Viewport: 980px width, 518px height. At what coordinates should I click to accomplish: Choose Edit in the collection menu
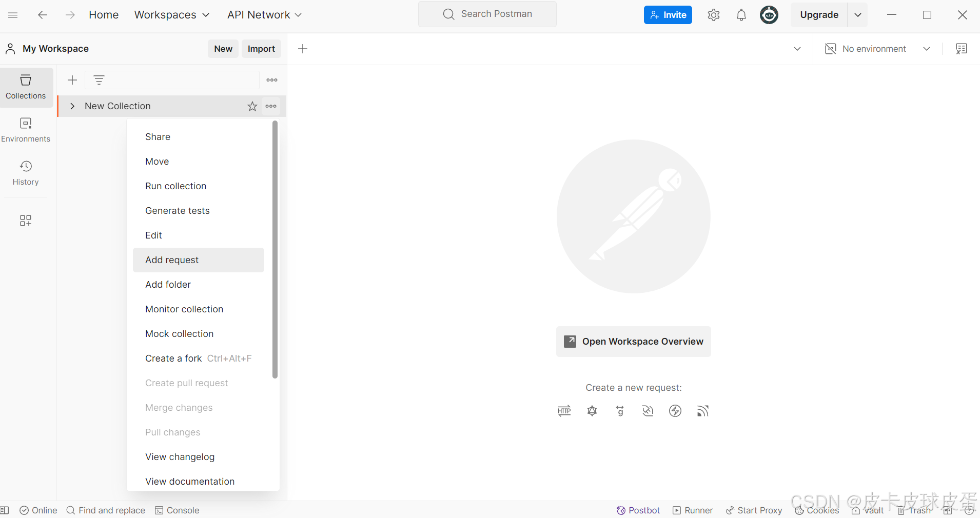click(199, 235)
